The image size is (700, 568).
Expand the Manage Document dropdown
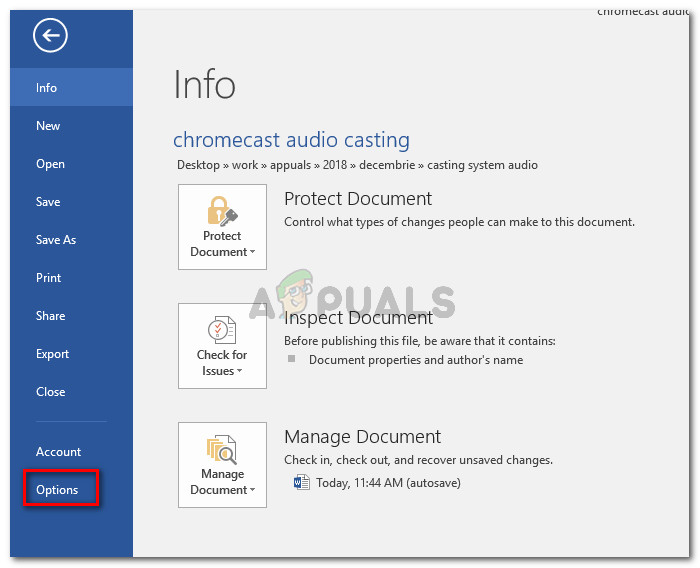coord(222,465)
